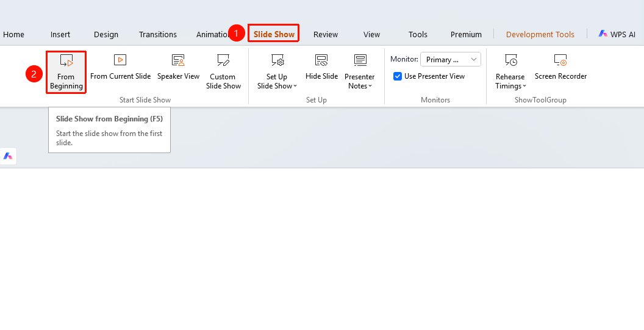Click the Start Slide Show group label
The width and height of the screenshot is (644, 330).
[x=145, y=100]
